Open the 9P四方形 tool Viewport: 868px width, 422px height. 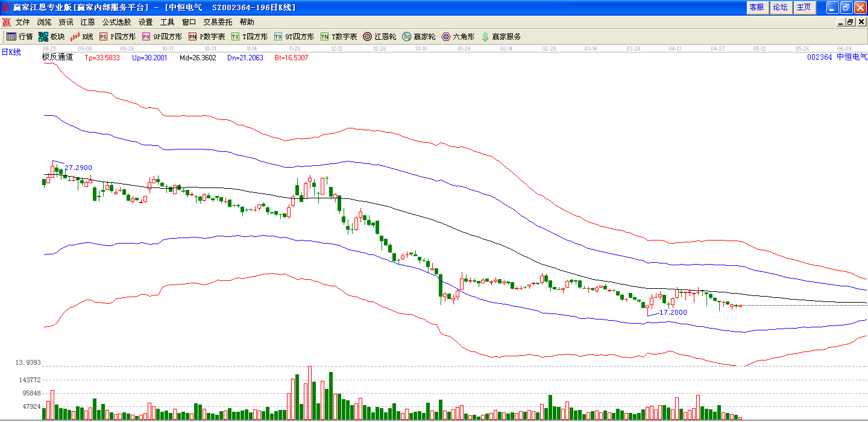(162, 37)
